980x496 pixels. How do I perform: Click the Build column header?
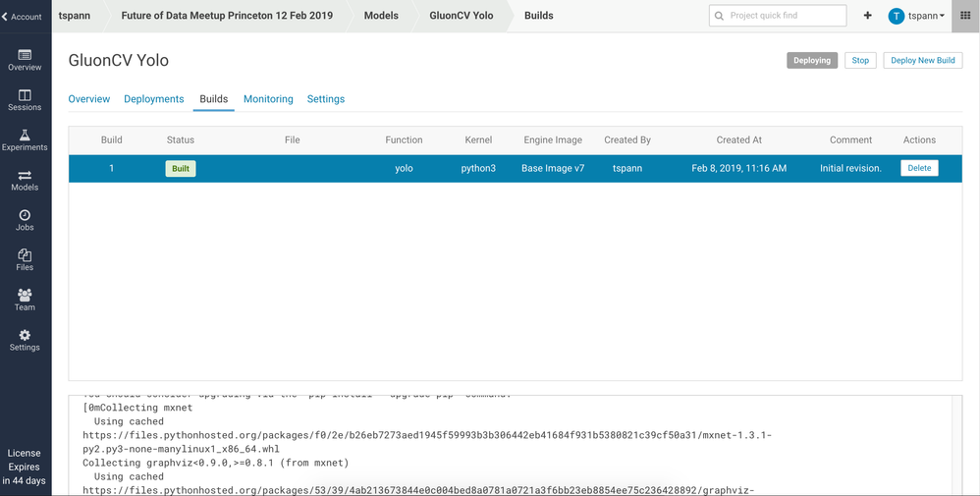[x=112, y=140]
